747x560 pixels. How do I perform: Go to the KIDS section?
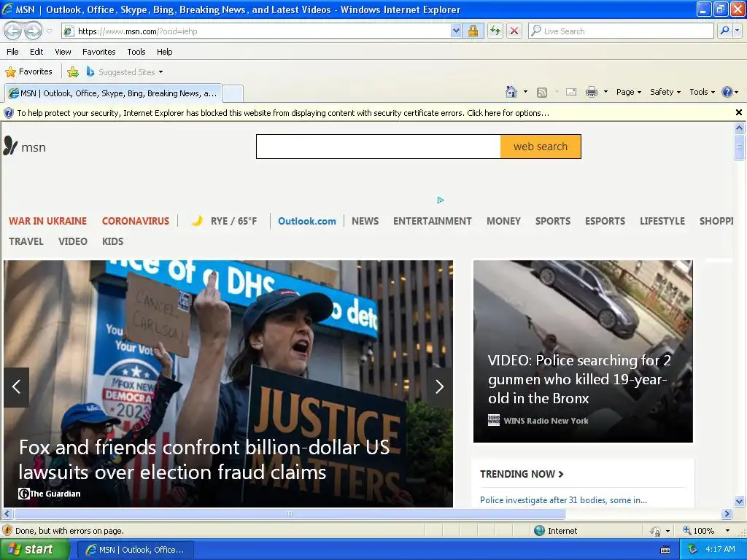coord(112,241)
